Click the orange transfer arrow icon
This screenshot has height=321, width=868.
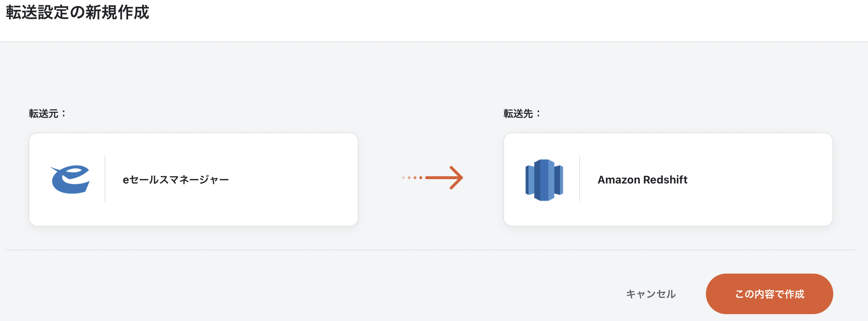click(x=432, y=178)
